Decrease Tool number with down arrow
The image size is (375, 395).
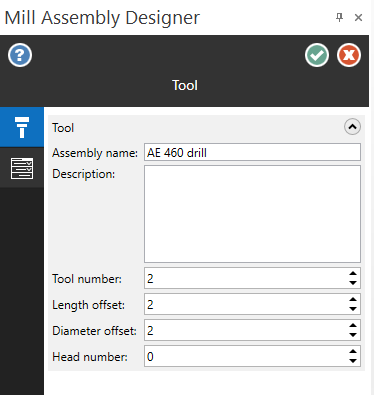pyautogui.click(x=353, y=283)
